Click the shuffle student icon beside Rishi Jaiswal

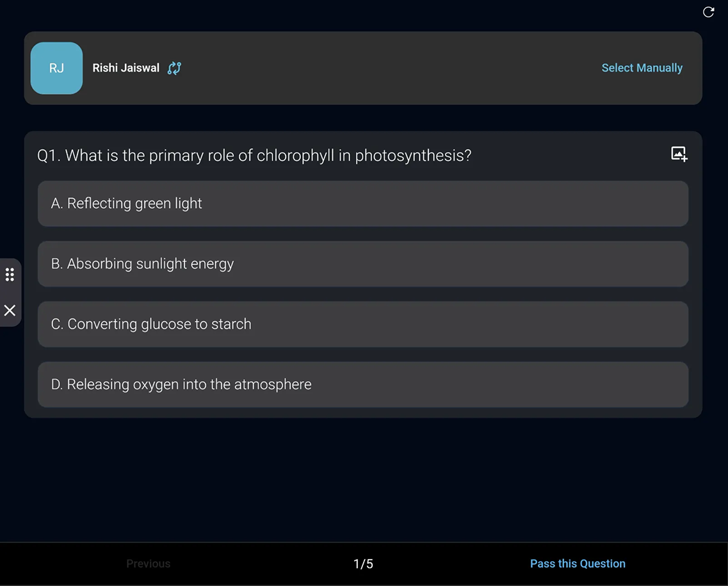click(x=174, y=68)
